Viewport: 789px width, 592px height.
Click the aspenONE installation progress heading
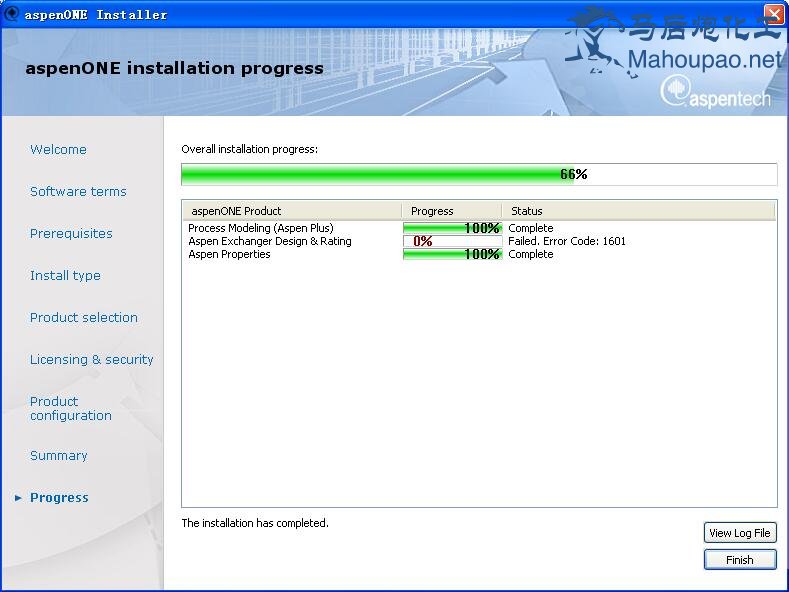(x=174, y=68)
